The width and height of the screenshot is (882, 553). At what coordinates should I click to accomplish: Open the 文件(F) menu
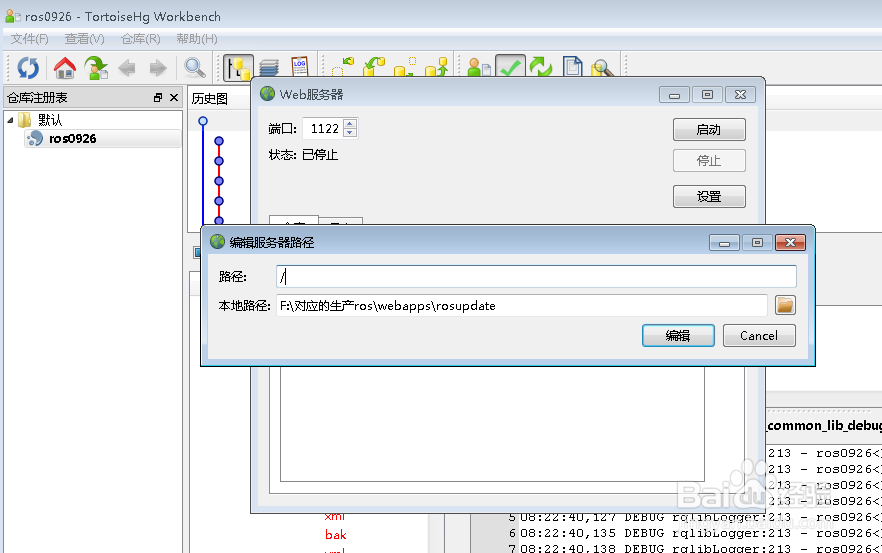(30, 39)
